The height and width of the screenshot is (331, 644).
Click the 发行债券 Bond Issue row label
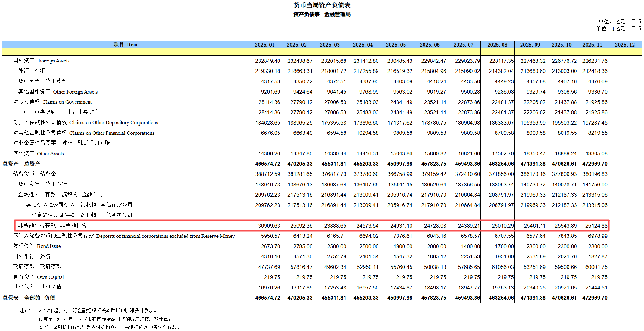[37, 246]
